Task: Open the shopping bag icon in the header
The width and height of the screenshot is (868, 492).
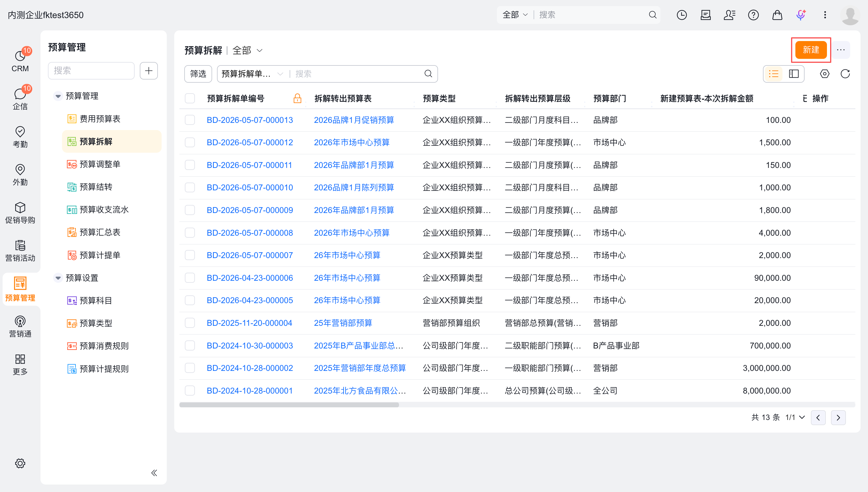Action: pos(777,15)
